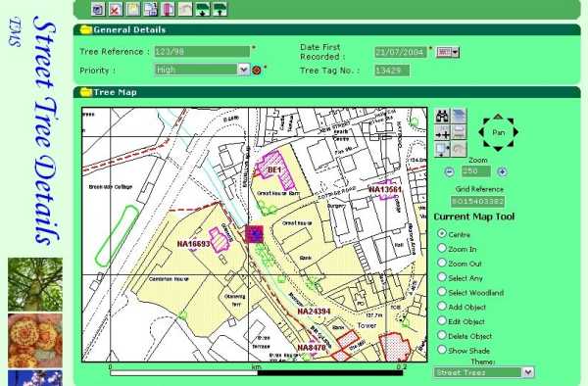Click the red X delete icon
588x386 pixels.
[x=115, y=9]
